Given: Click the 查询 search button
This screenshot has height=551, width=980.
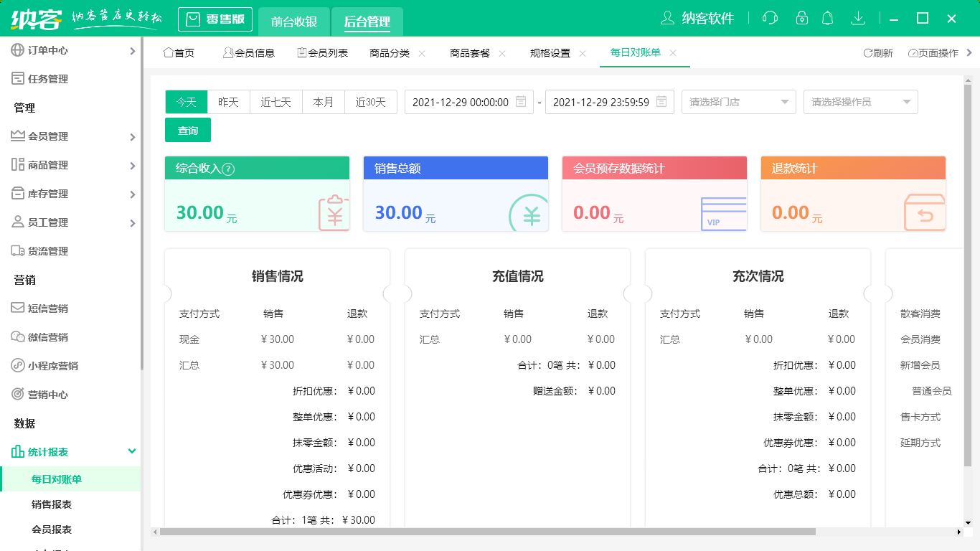Looking at the screenshot, I should (187, 130).
